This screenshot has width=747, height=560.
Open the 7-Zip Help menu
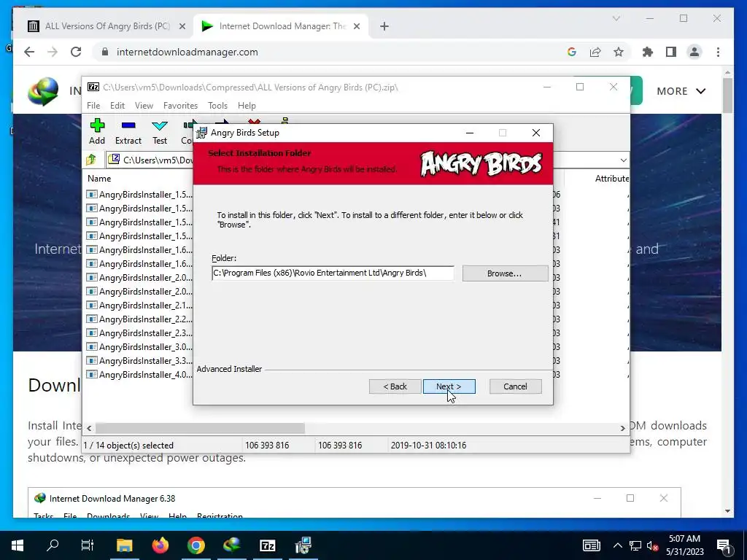(247, 105)
